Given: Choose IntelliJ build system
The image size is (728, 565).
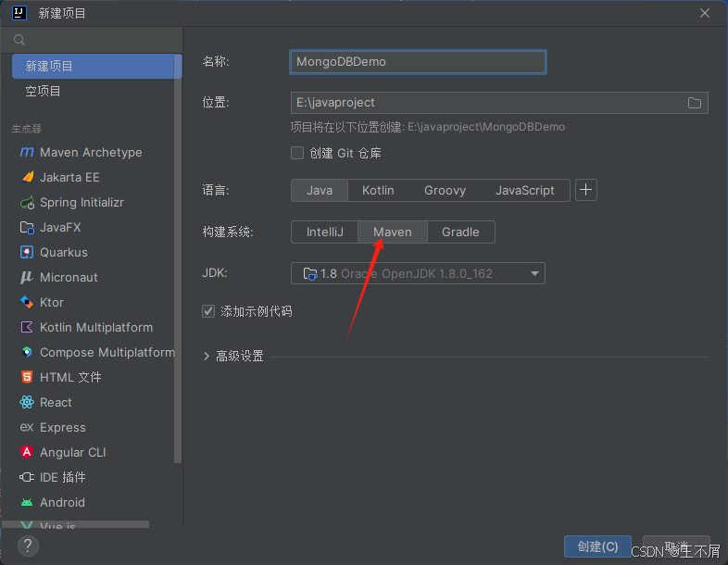Looking at the screenshot, I should point(324,232).
